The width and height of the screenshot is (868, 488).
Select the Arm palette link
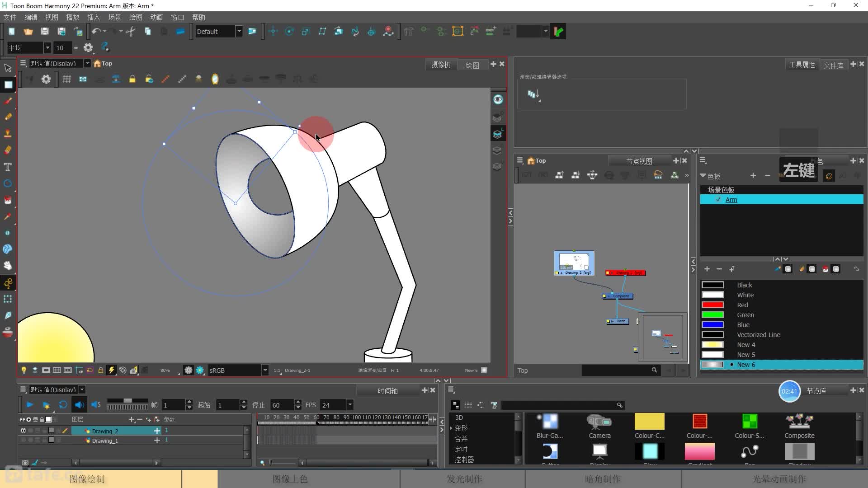731,200
